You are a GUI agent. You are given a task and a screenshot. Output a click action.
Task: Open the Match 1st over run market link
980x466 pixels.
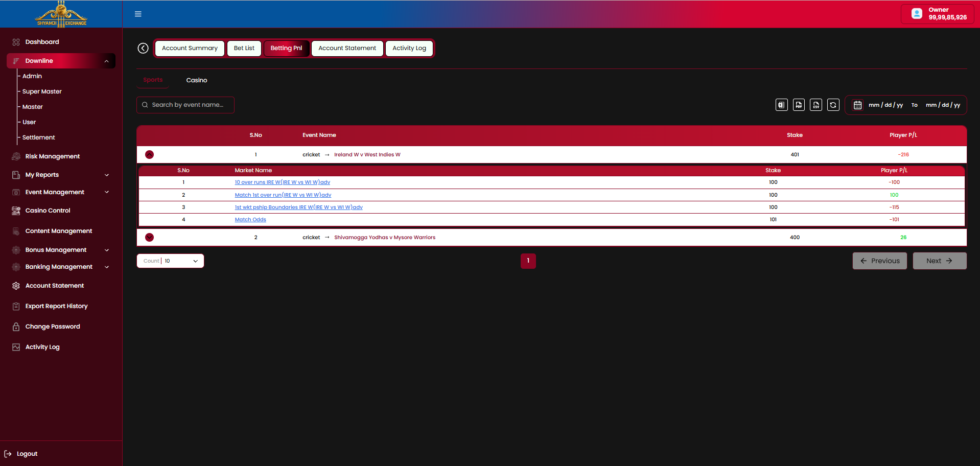[283, 195]
